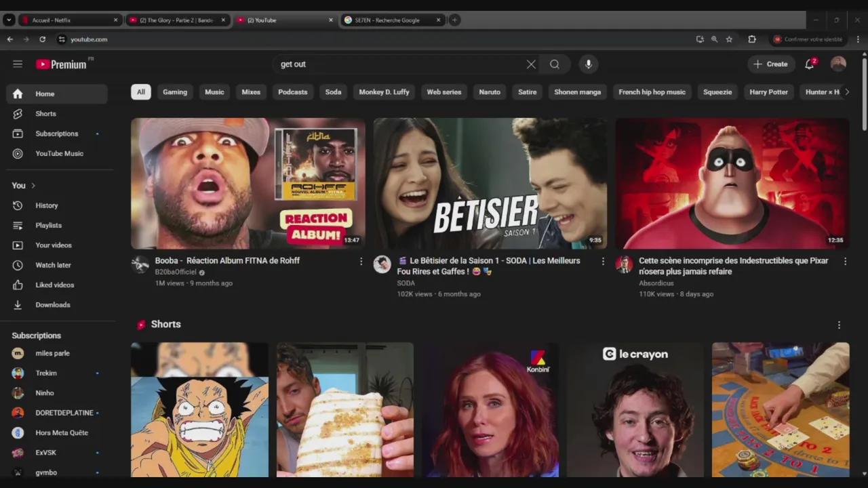Select the Squeezie filter chip

(x=717, y=92)
